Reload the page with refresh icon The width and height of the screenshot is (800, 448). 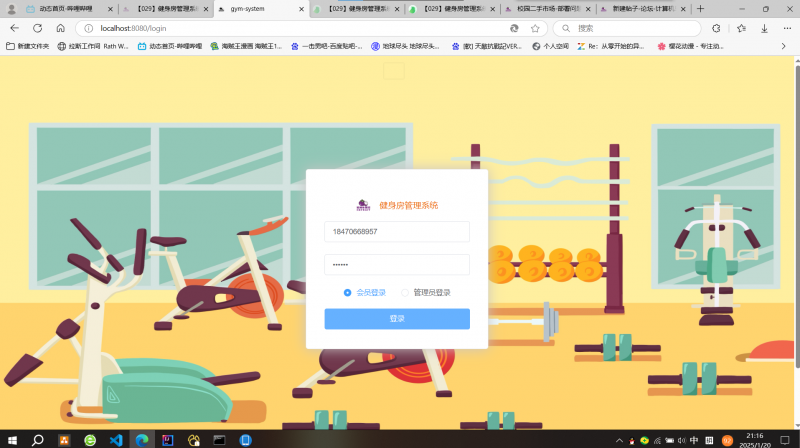[37, 28]
